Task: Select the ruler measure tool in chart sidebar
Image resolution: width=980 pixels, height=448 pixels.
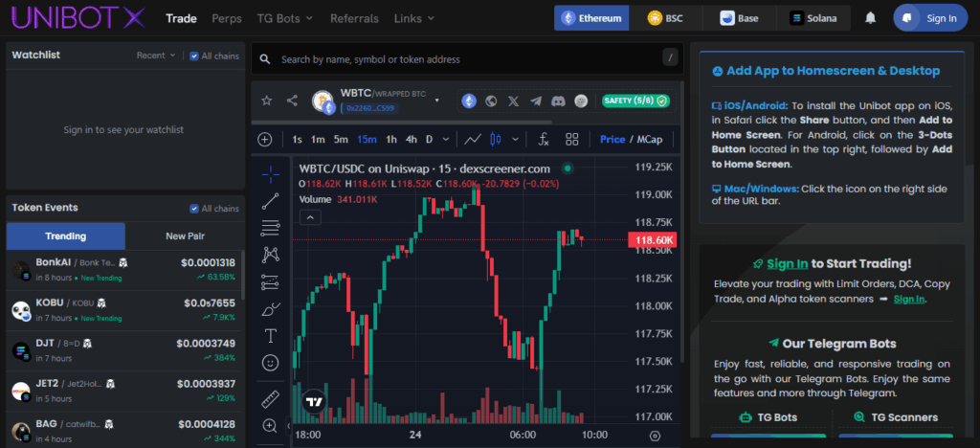Action: coord(271,397)
